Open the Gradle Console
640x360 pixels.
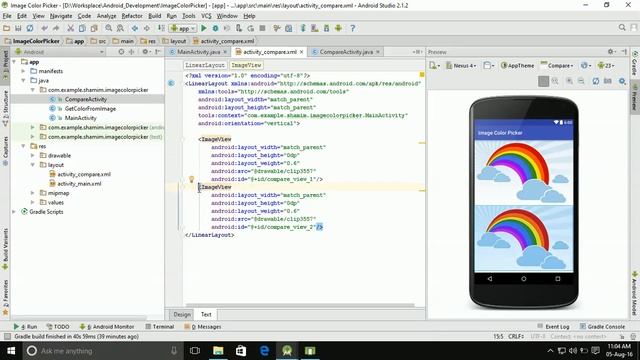602,327
